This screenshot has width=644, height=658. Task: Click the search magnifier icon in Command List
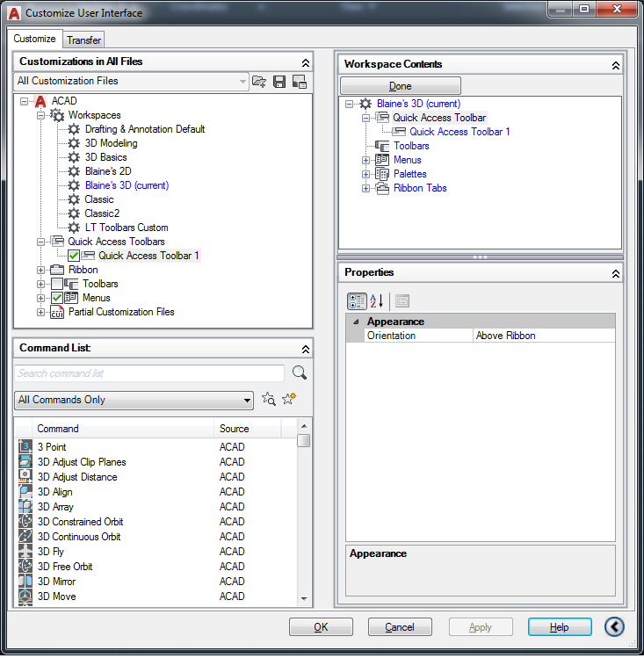click(299, 372)
